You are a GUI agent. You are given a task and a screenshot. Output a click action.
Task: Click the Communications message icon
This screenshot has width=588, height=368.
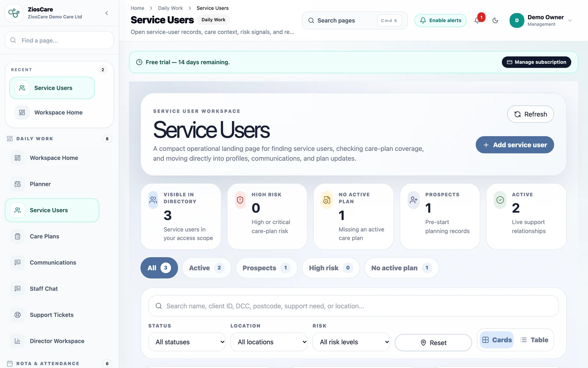pyautogui.click(x=17, y=262)
